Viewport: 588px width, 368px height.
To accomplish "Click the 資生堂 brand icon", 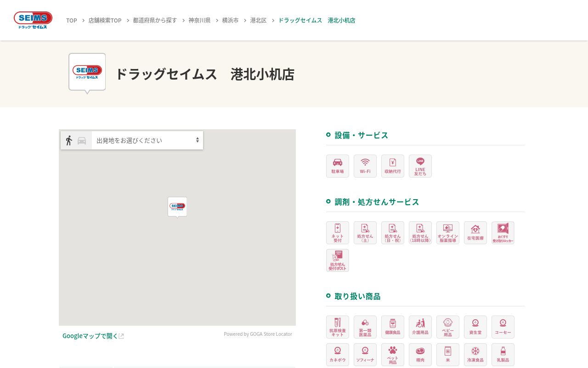I will [475, 327].
